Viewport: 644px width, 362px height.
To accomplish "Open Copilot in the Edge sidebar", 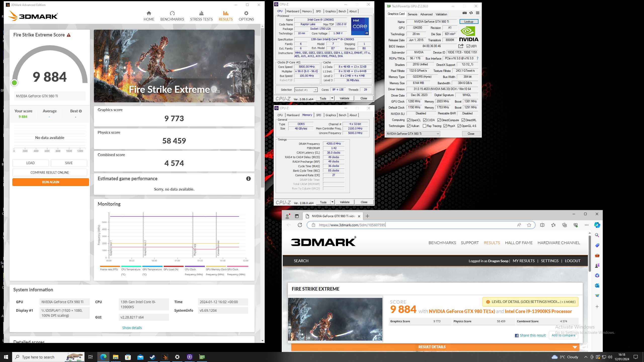I will [597, 225].
